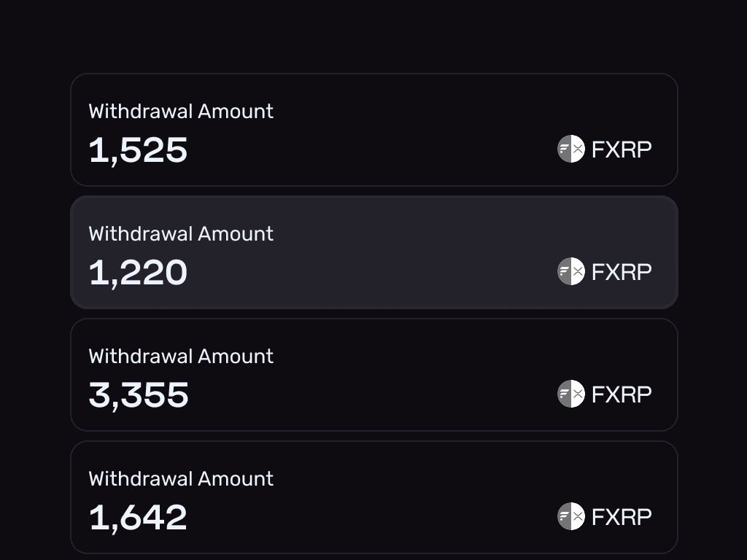
Task: Click the 1,220 amount value
Action: tap(138, 273)
